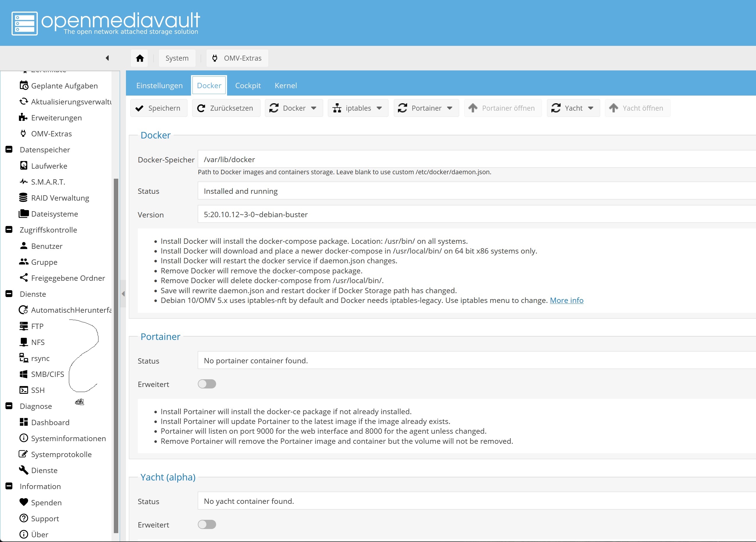Open Erweiterungen plugin page
This screenshot has height=542, width=756.
[x=51, y=118]
